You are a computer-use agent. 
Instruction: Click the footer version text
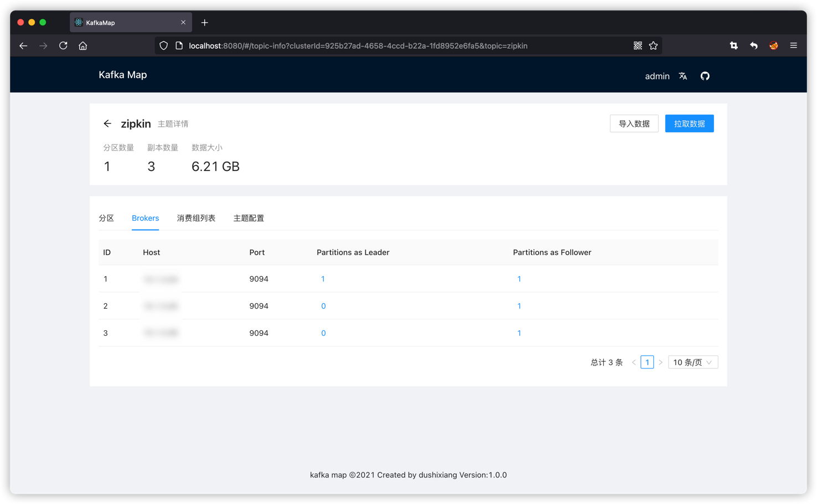(x=408, y=475)
